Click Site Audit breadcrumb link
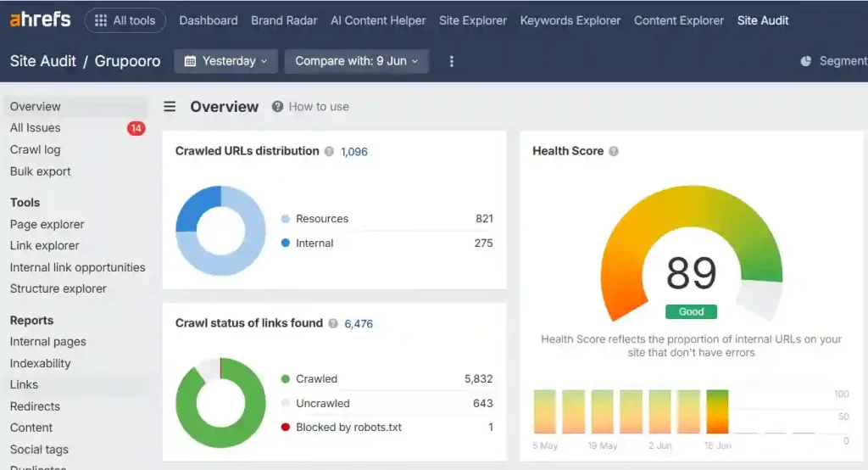This screenshot has height=470, width=868. [x=42, y=61]
